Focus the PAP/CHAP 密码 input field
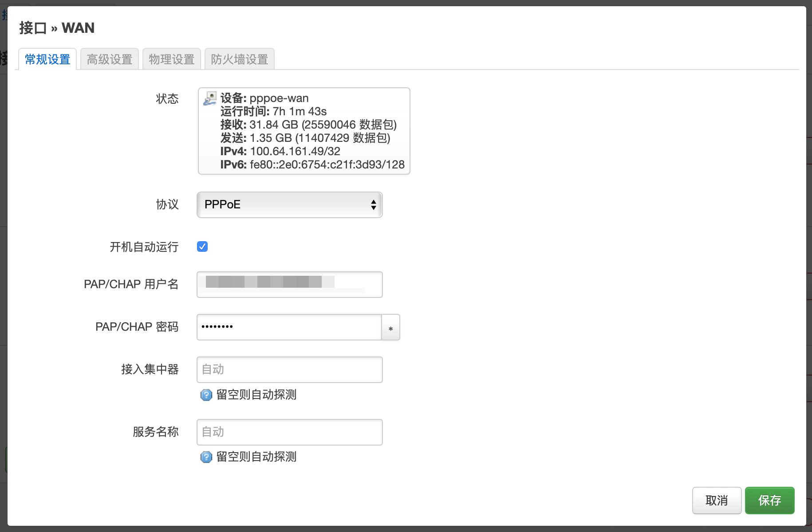 pos(289,327)
